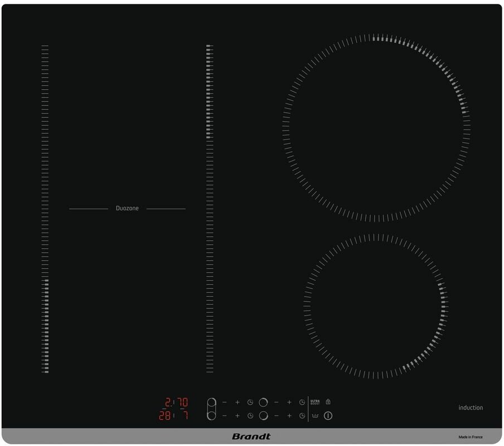Tap the rear right zone timer clock
Viewport: 504px width, 446px height.
(x=302, y=403)
